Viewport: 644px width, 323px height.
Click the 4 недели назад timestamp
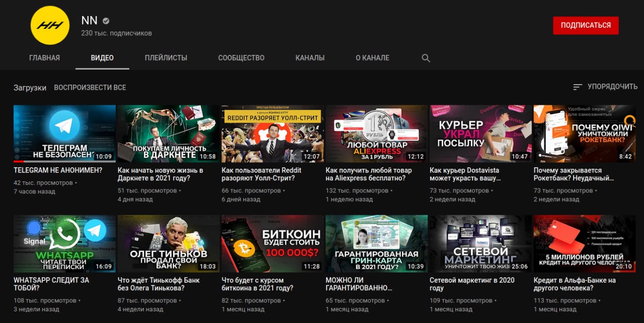point(140,309)
